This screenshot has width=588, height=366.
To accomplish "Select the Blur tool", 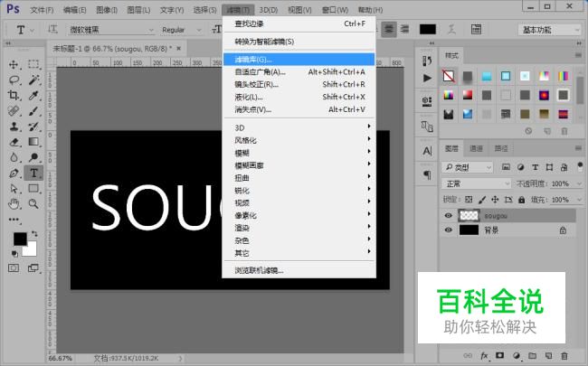I will tap(14, 157).
